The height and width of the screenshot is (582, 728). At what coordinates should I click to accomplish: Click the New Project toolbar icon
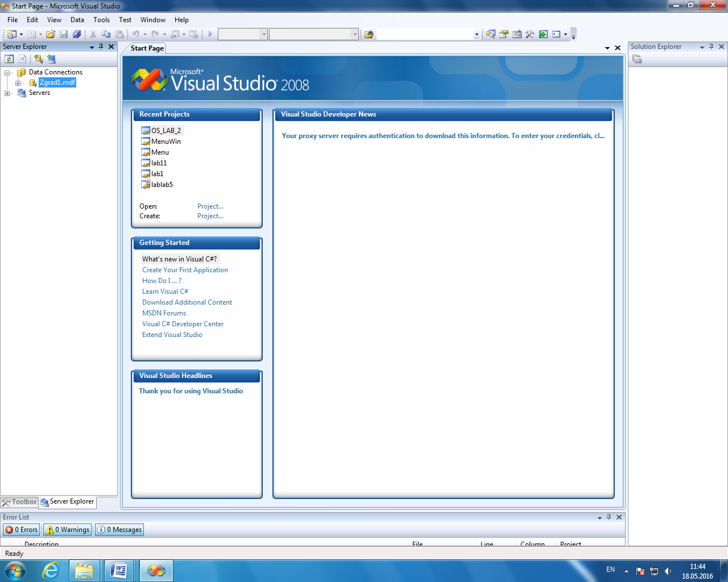pos(12,34)
